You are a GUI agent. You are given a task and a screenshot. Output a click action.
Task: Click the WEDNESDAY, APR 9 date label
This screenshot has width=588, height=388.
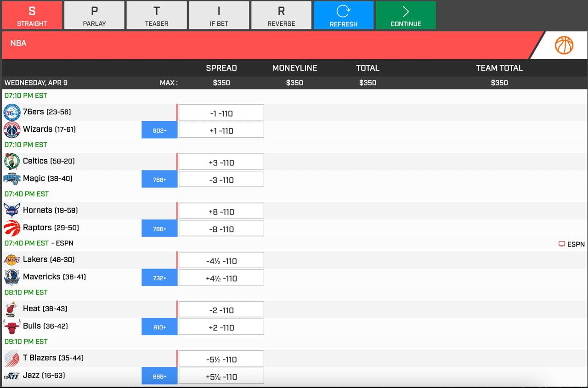tap(36, 83)
